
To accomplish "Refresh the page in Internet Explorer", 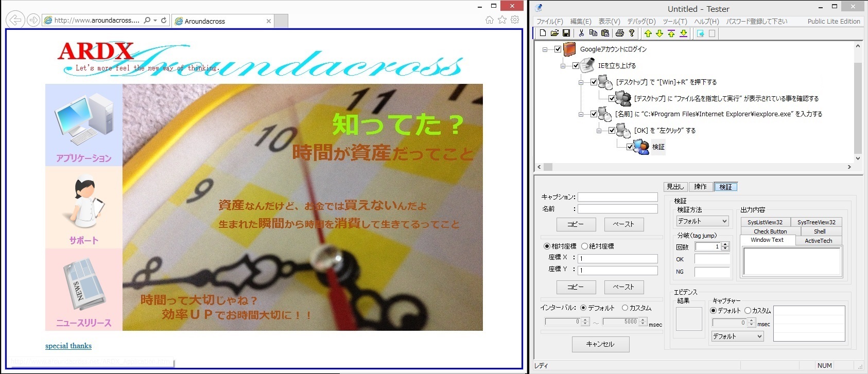I will click(x=164, y=21).
